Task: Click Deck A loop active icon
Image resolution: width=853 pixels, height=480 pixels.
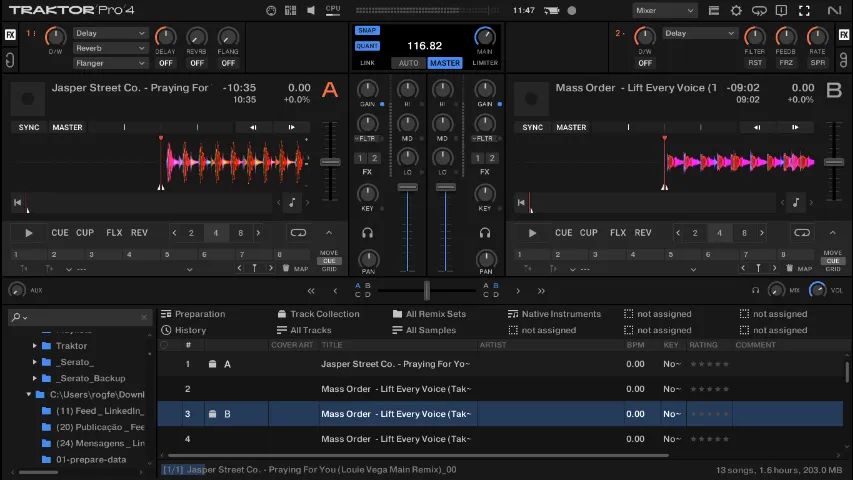Action: coord(298,232)
